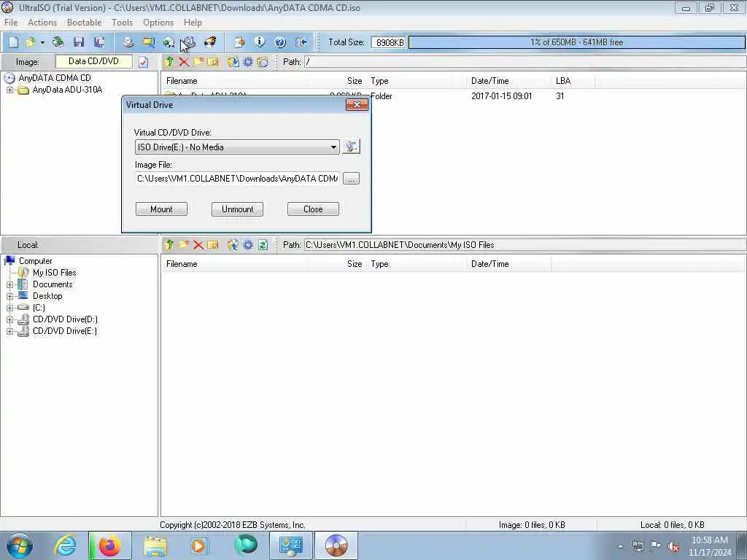
Task: Open Internet Explorer from the taskbar
Action: (65, 545)
